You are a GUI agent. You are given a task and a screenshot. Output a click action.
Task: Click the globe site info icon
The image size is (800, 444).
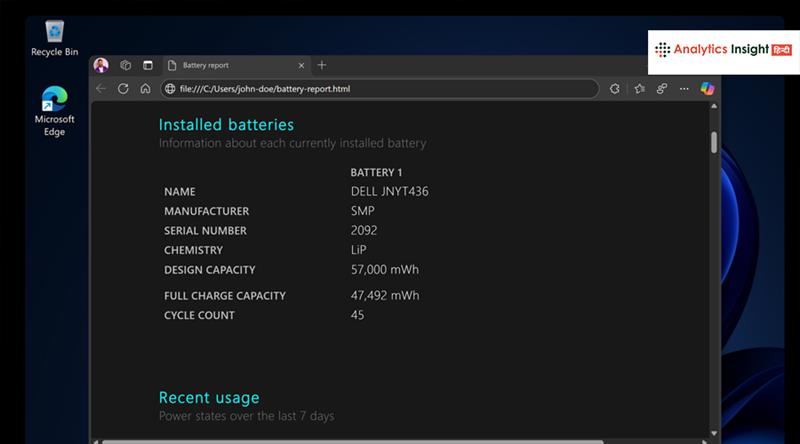[170, 89]
